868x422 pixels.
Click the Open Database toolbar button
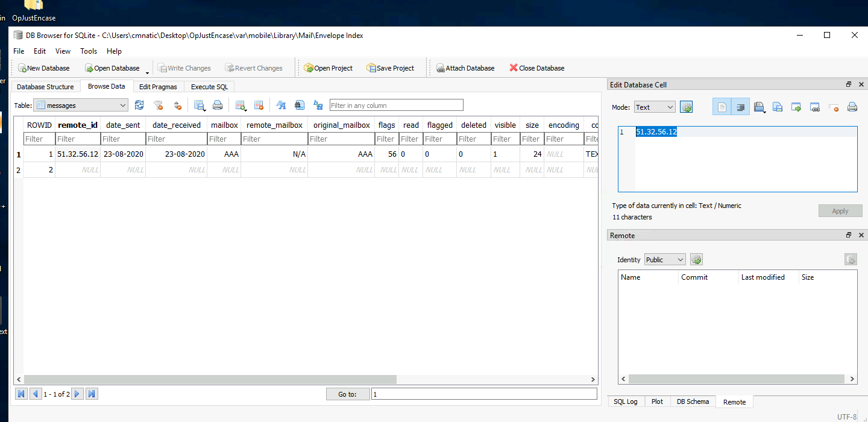tap(112, 68)
